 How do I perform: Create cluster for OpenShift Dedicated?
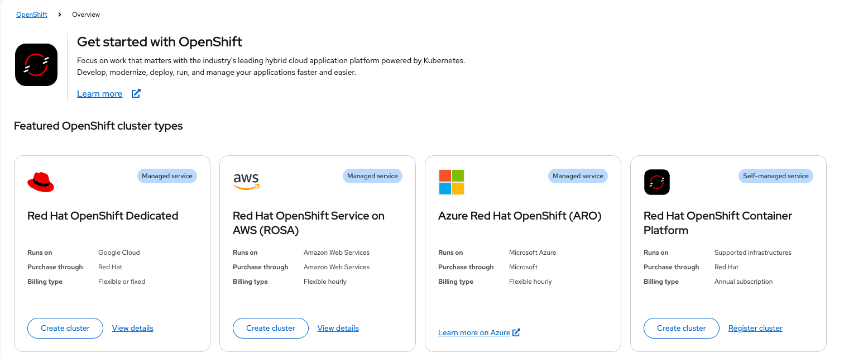[65, 328]
